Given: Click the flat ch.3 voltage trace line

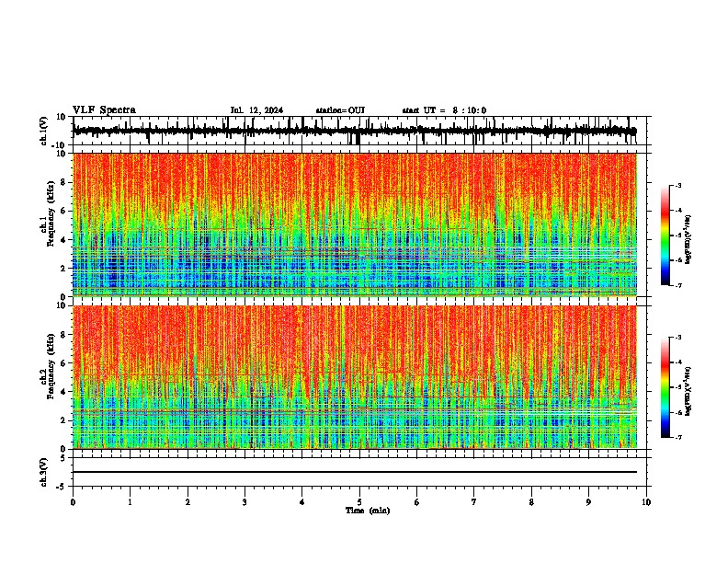Looking at the screenshot, I should pos(355,472).
